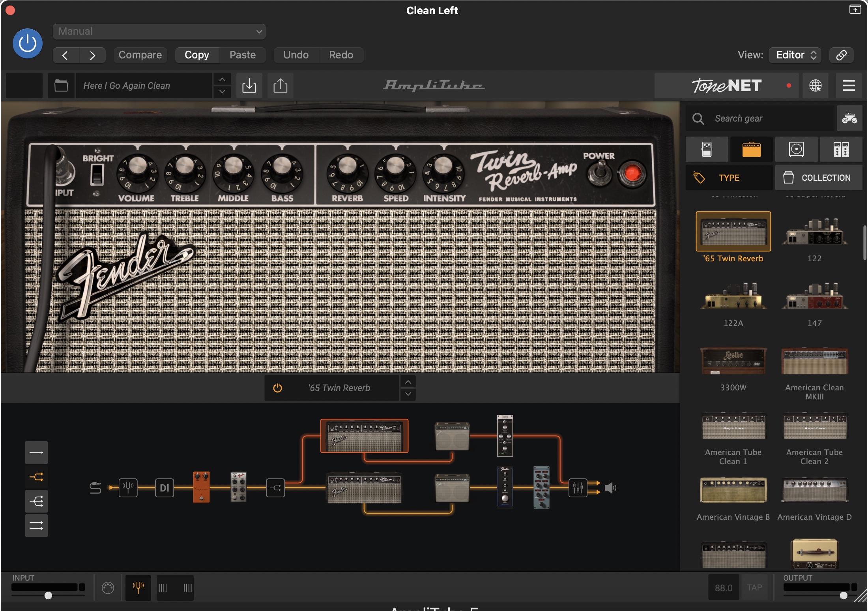Click the link chain icon
This screenshot has width=868, height=611.
coord(841,55)
